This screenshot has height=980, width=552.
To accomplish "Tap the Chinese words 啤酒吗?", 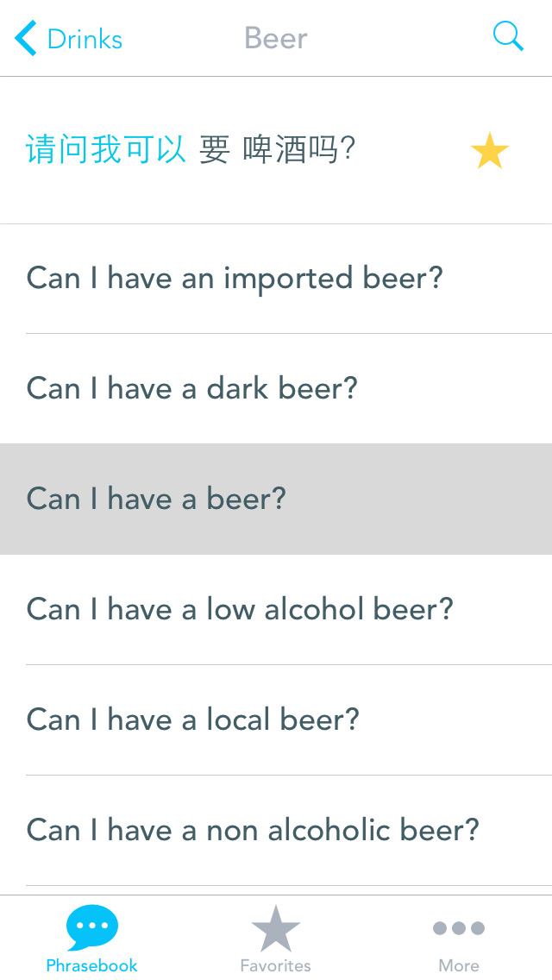I will (299, 150).
